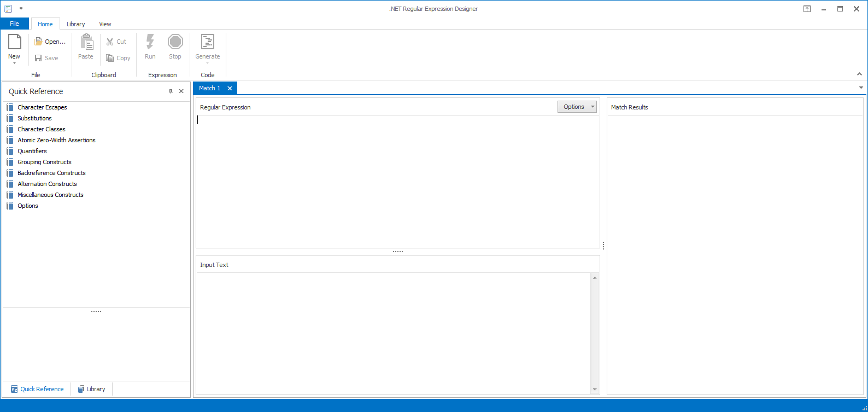Open Grouping Constructs reference item

pos(44,162)
